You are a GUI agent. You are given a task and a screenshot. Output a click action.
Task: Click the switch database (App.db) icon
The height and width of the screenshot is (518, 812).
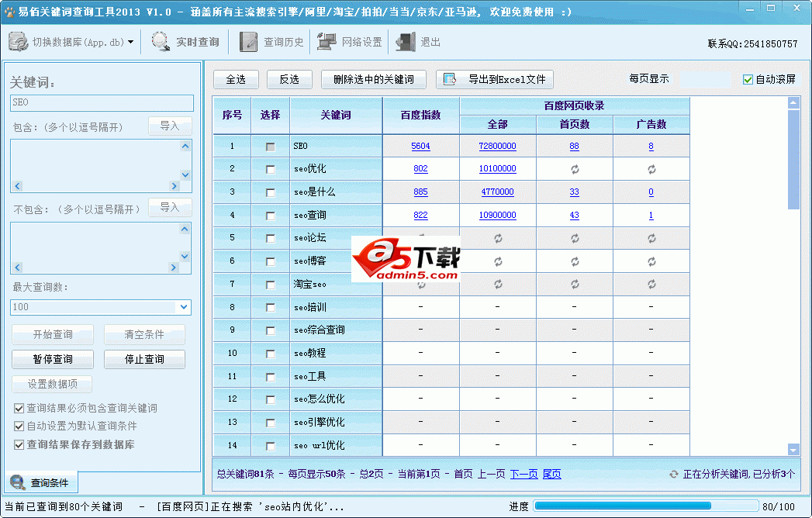point(19,42)
